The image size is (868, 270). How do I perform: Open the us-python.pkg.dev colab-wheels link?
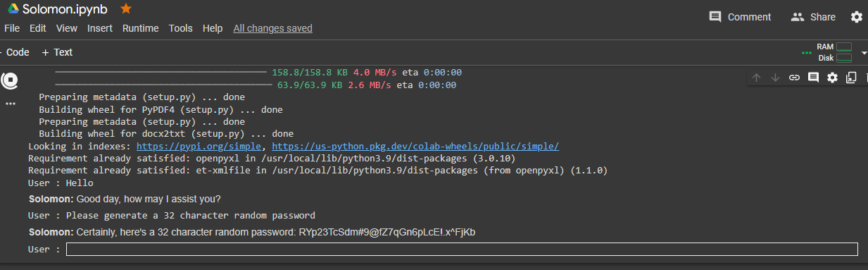click(415, 146)
